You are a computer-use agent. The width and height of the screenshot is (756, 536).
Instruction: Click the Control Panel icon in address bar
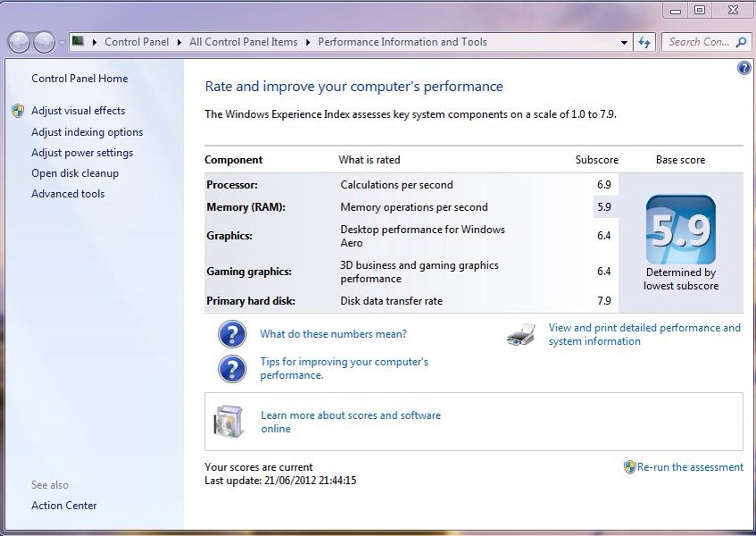point(79,41)
